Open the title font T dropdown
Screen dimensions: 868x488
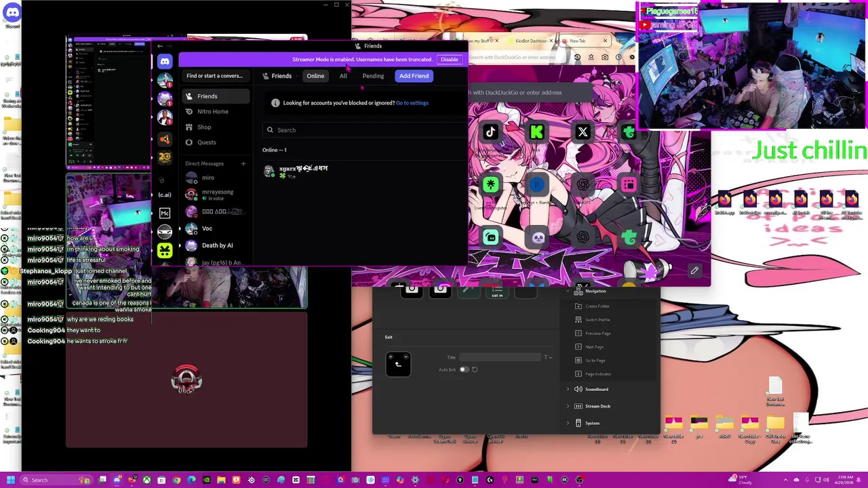[548, 357]
